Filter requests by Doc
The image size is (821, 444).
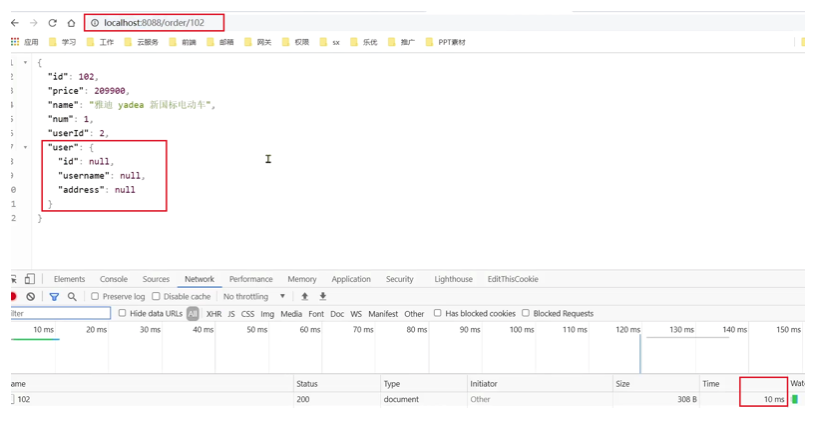click(x=337, y=314)
